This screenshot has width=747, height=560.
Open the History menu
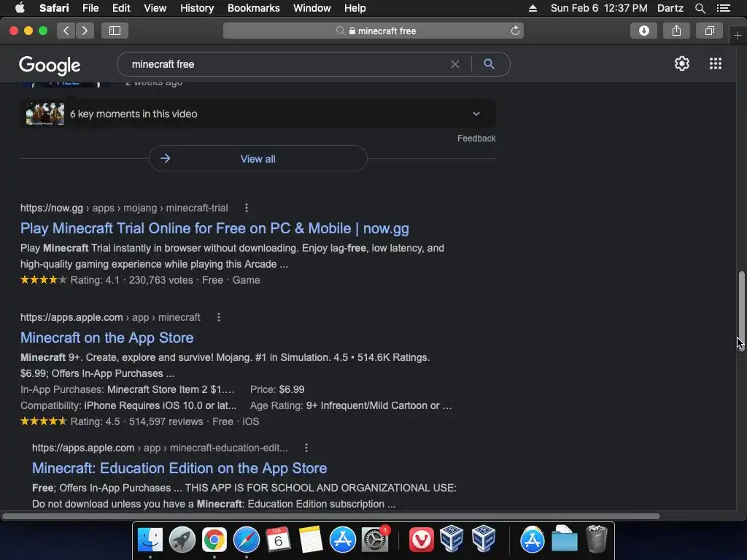(x=197, y=8)
